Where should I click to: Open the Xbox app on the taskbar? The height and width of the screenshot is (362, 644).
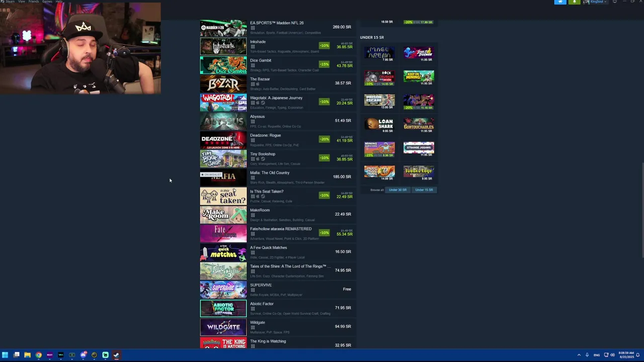tap(72, 355)
